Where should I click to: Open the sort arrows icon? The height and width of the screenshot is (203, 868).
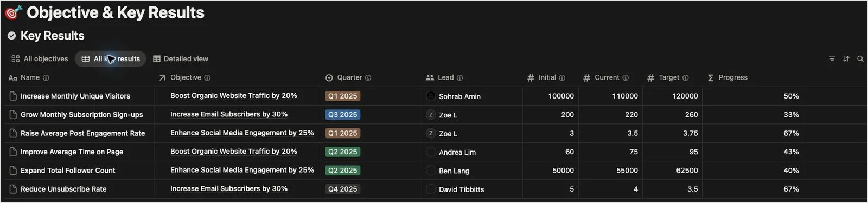pyautogui.click(x=846, y=59)
